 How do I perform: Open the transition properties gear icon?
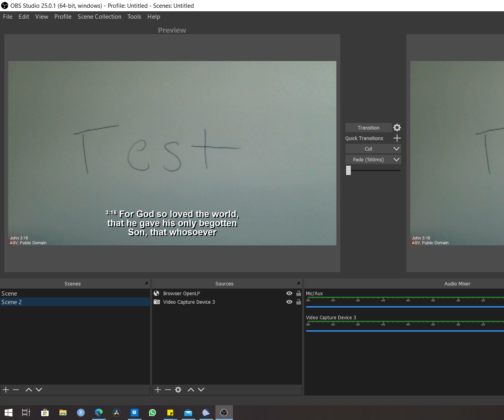397,128
